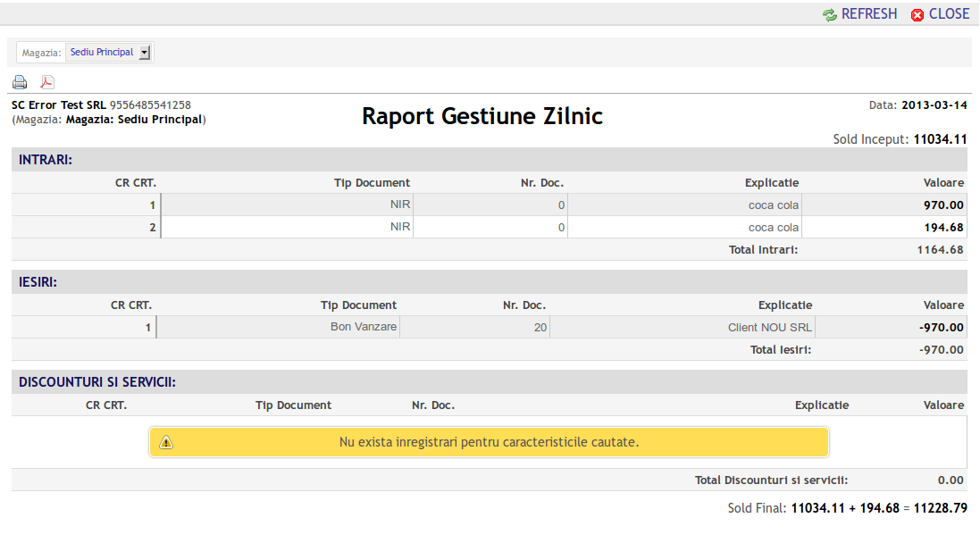This screenshot has height=543, width=980.
Task: Select the first NIR coca cola entry
Action: (x=488, y=204)
